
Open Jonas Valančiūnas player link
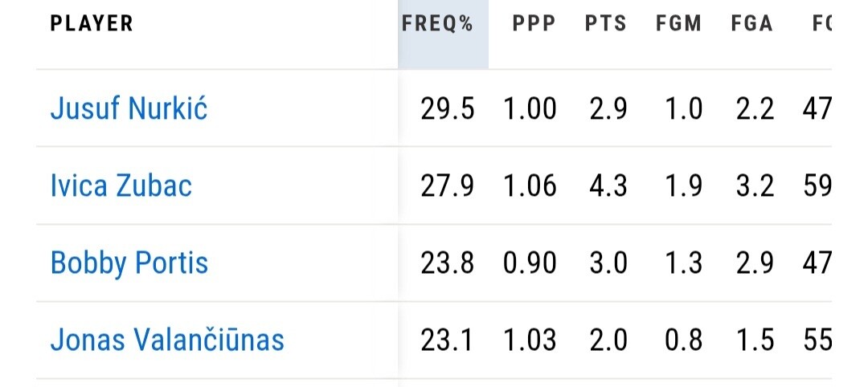click(167, 340)
